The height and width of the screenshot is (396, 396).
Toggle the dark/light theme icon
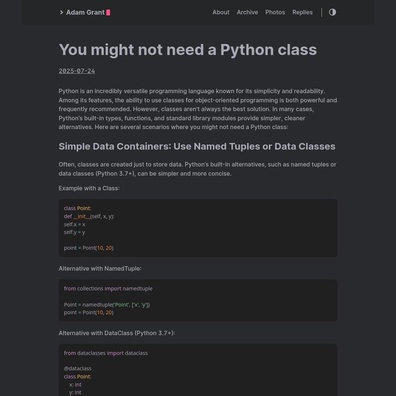point(332,12)
